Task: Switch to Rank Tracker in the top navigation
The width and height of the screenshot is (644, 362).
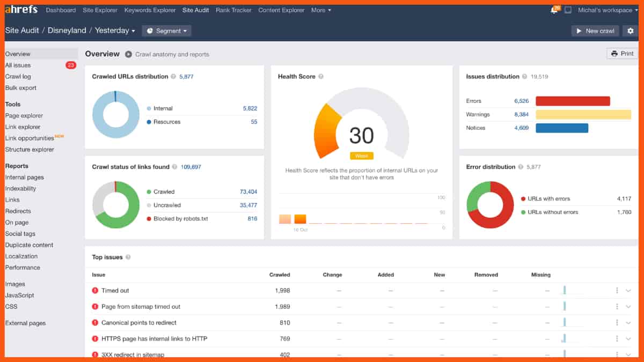Action: coord(233,10)
